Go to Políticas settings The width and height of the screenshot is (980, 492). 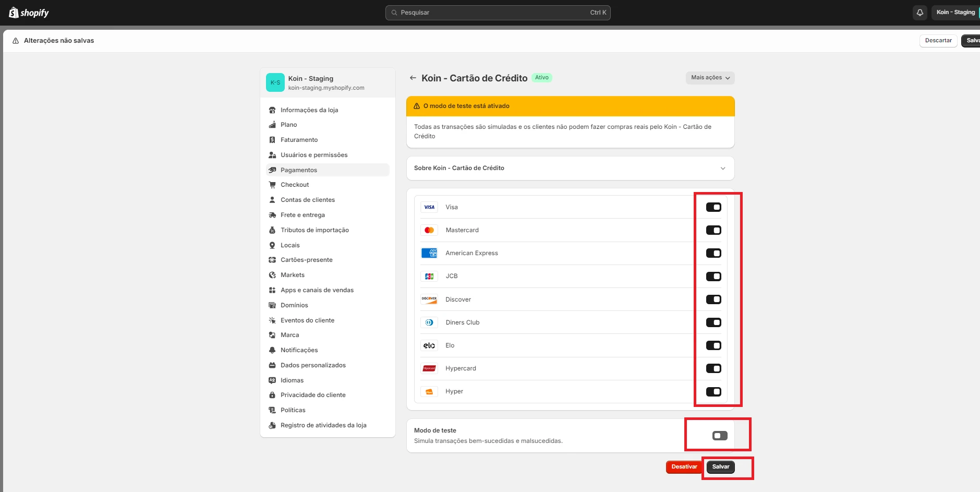328,410
